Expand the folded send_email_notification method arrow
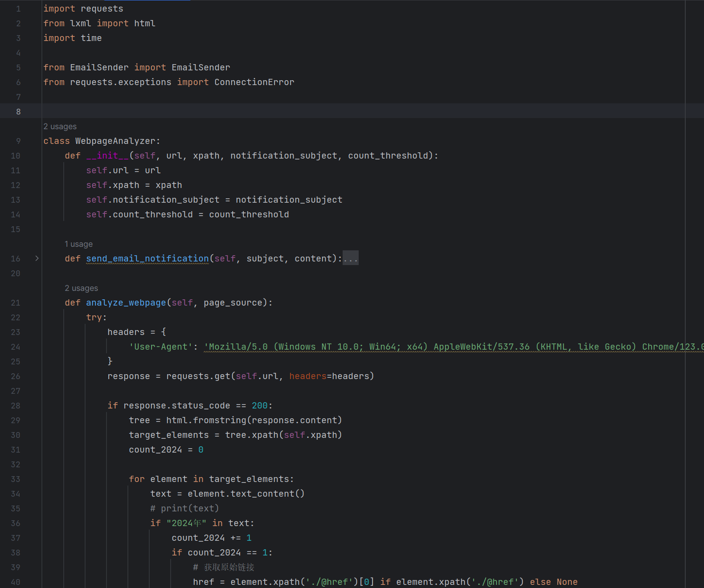This screenshot has height=588, width=704. [37, 258]
